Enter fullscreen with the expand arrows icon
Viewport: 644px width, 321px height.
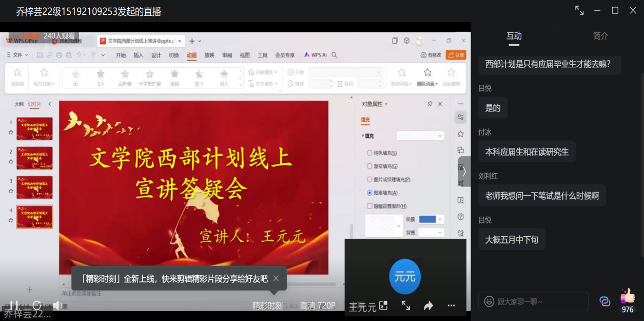click(x=405, y=306)
